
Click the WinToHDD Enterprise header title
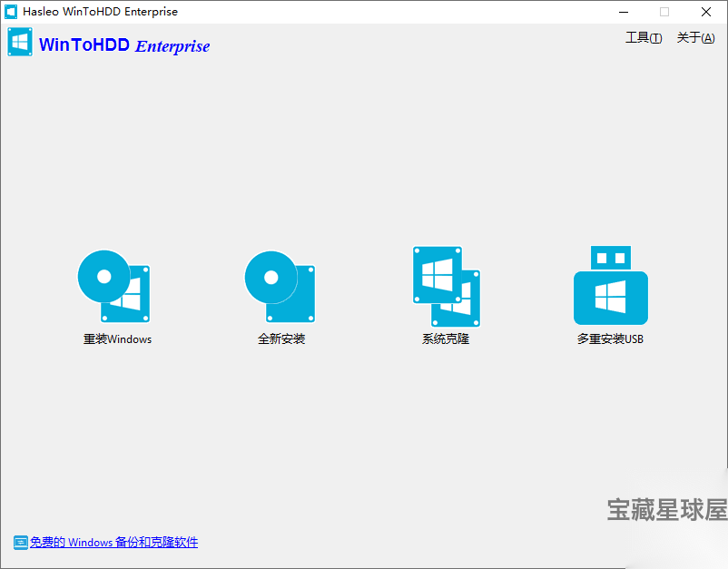tap(124, 45)
